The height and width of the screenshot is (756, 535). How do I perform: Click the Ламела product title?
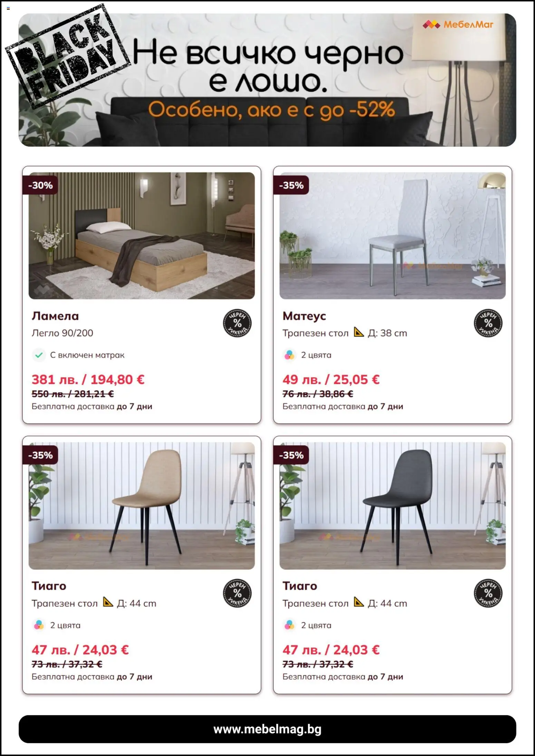pyautogui.click(x=55, y=316)
